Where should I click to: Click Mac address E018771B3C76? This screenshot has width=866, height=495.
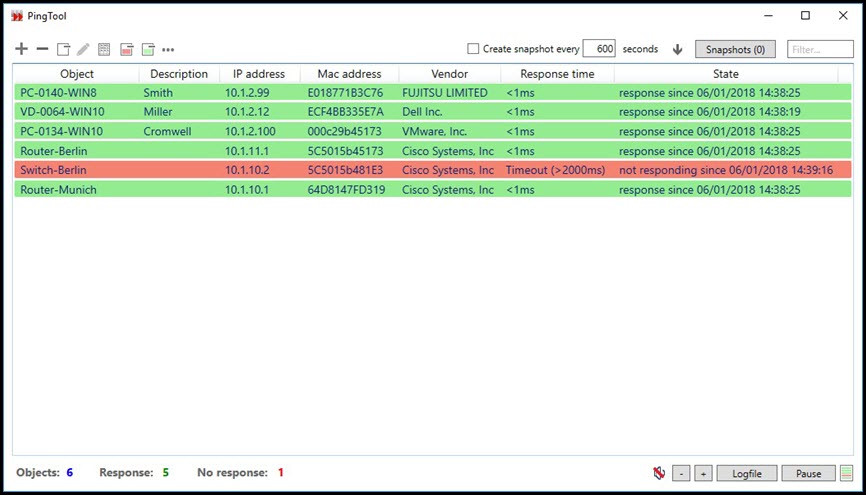[x=345, y=93]
